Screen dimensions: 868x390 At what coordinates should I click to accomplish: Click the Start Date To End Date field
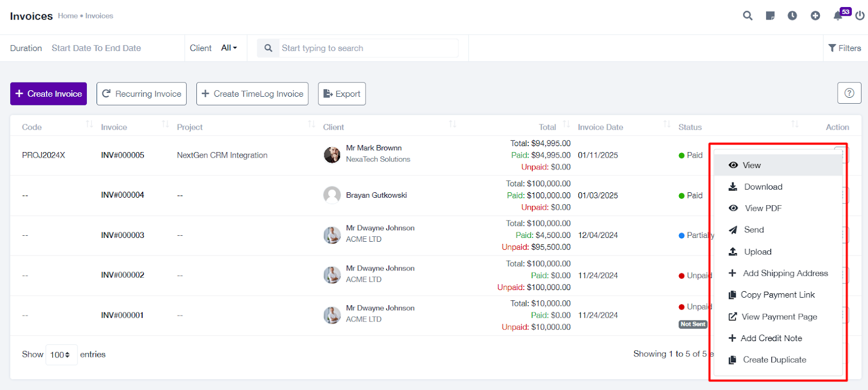click(96, 48)
